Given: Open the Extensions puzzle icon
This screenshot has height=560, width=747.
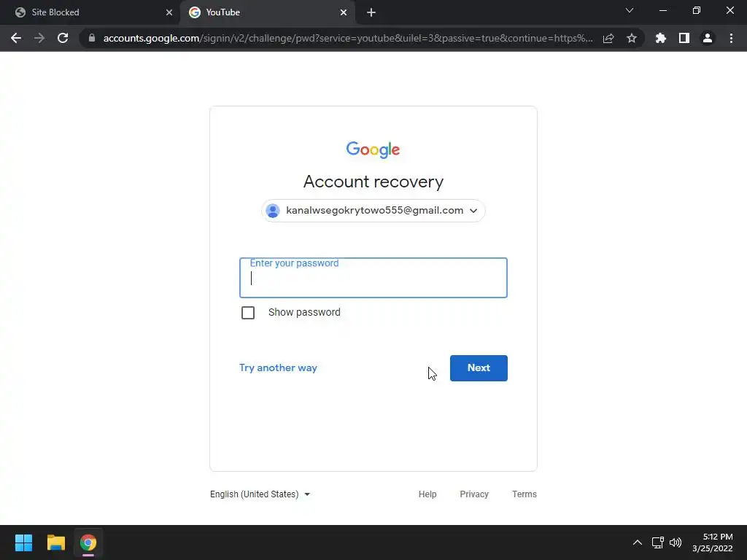Looking at the screenshot, I should 660,38.
